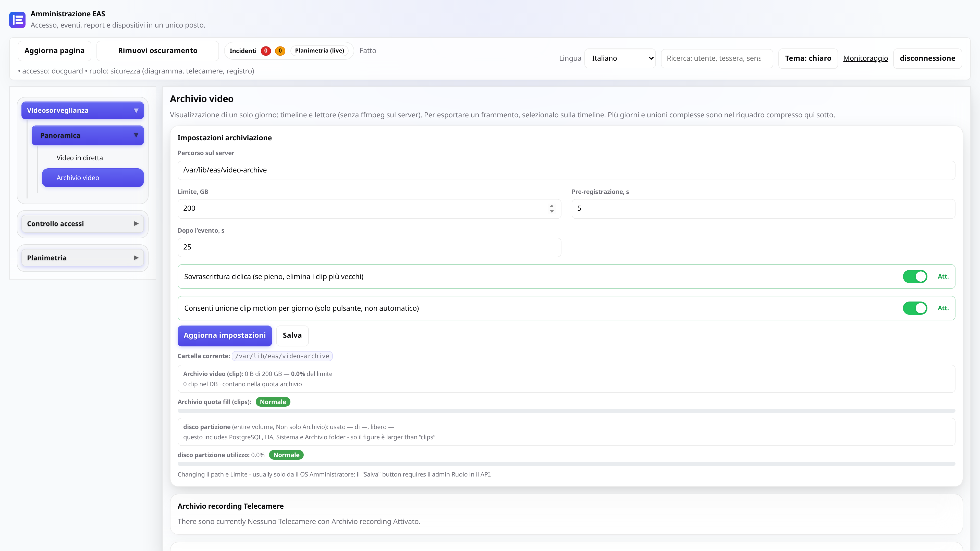980x551 pixels.
Task: Select Archivio video menu item
Action: 93,178
